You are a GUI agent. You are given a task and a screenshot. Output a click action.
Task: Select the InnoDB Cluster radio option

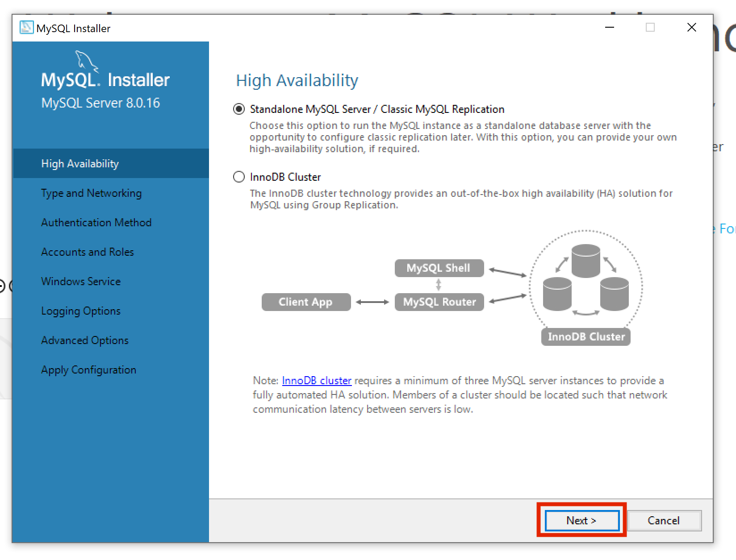(239, 177)
